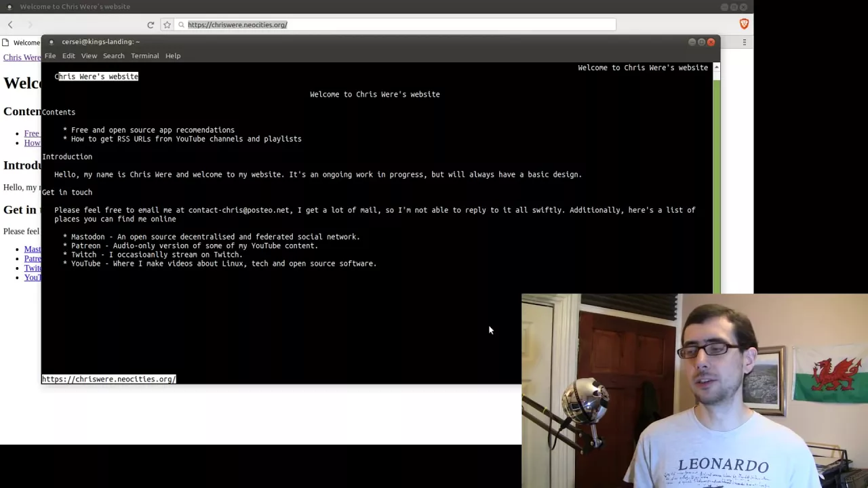This screenshot has width=868, height=488.
Task: Click the Patreon entry in the terminal list
Action: [x=195, y=246]
